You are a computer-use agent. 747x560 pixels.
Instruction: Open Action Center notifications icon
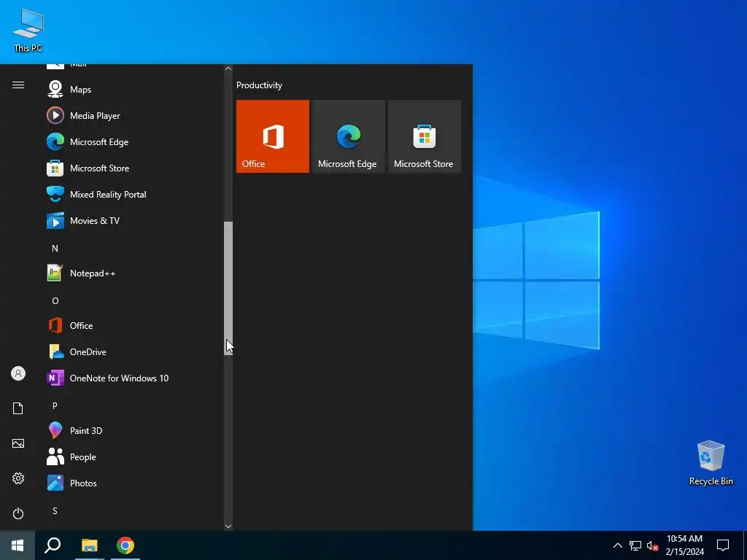[723, 545]
